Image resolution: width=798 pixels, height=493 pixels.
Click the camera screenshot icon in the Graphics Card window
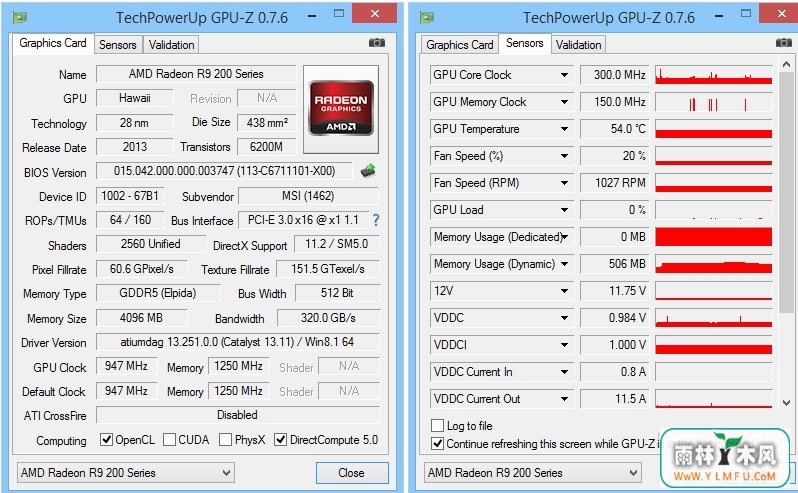377,43
